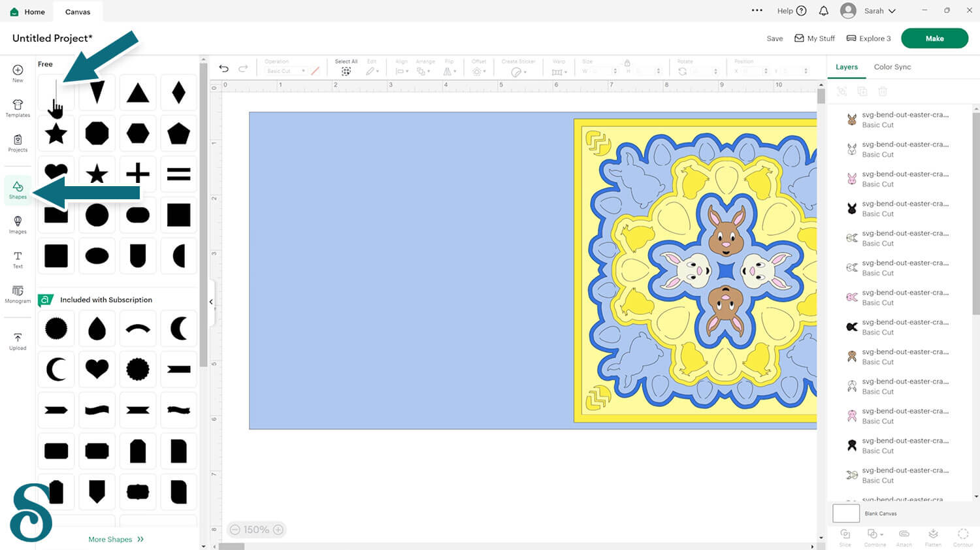
Task: Insert the circle shape
Action: (x=97, y=215)
